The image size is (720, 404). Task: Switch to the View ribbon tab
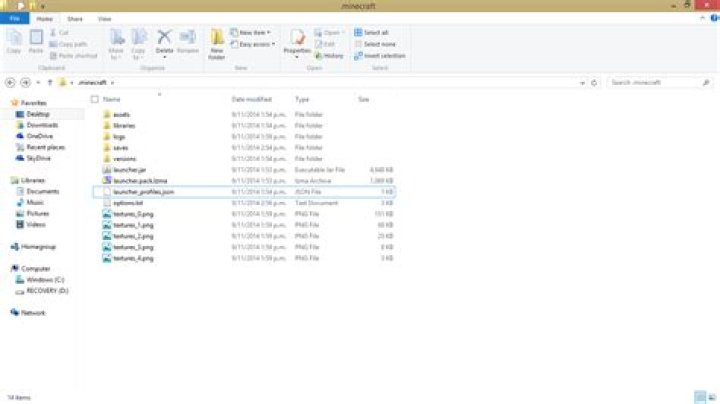pos(104,19)
